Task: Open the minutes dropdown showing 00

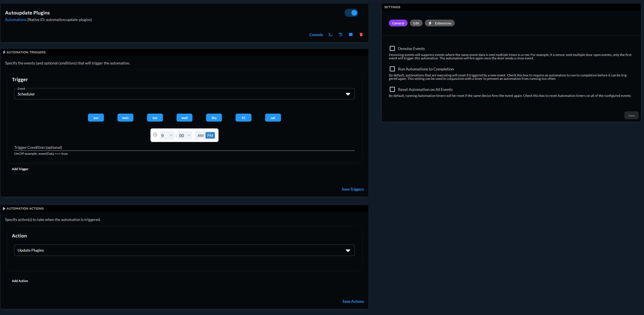Action: click(185, 135)
